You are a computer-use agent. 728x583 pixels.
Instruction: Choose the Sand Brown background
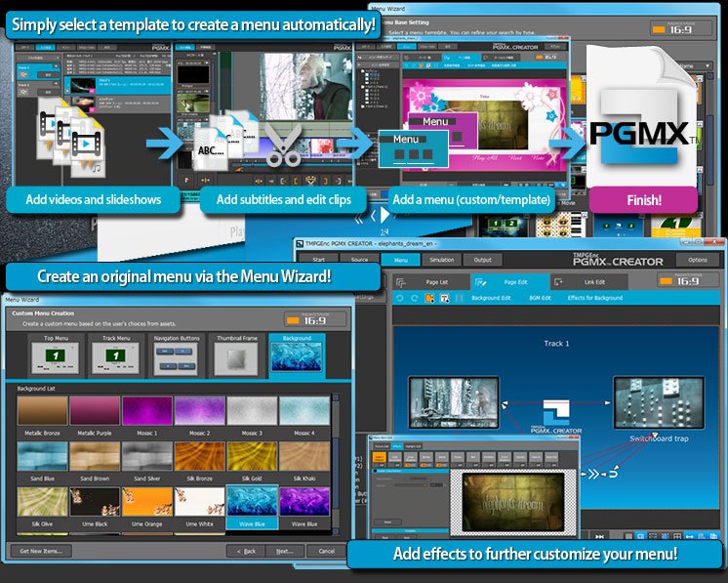(x=95, y=461)
